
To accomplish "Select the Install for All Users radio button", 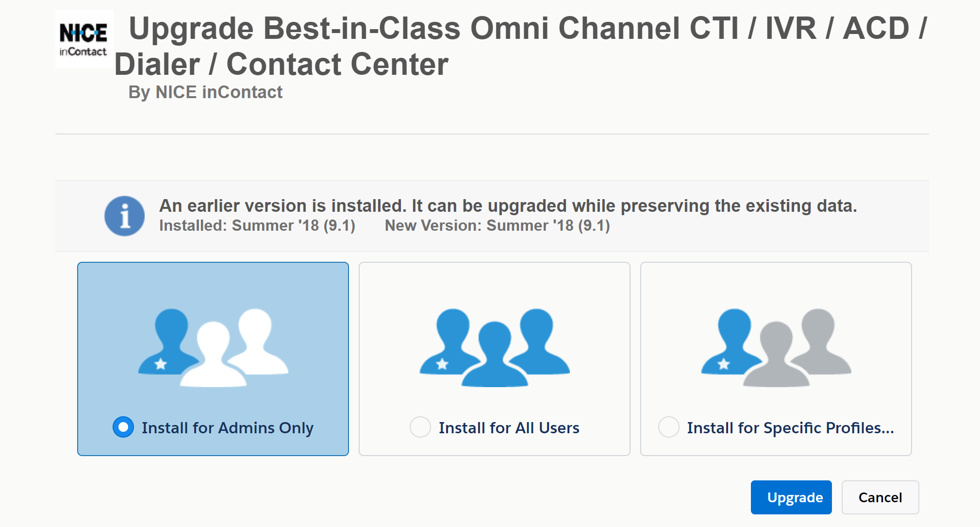I will (x=420, y=427).
